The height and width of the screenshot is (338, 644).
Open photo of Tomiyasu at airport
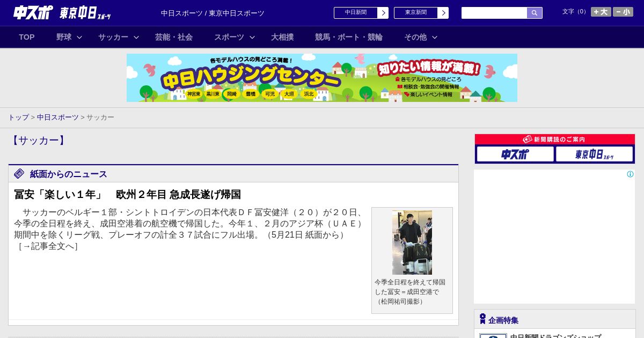[x=412, y=243]
